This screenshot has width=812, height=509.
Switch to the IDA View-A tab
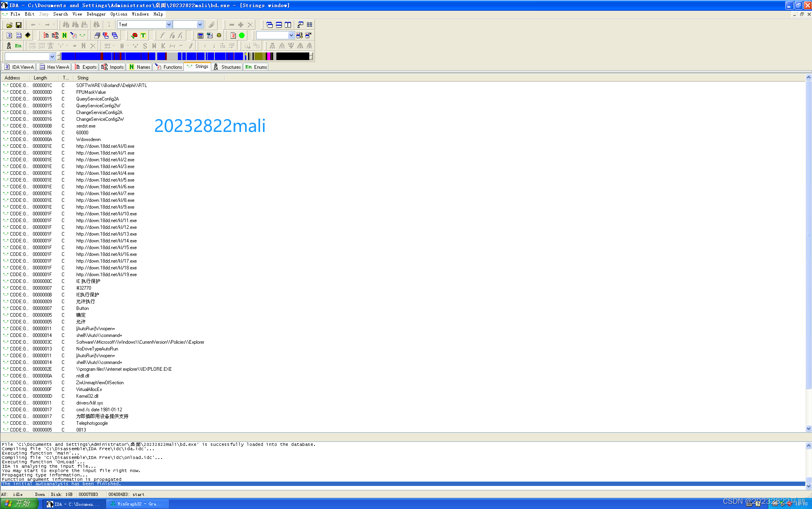(x=19, y=67)
